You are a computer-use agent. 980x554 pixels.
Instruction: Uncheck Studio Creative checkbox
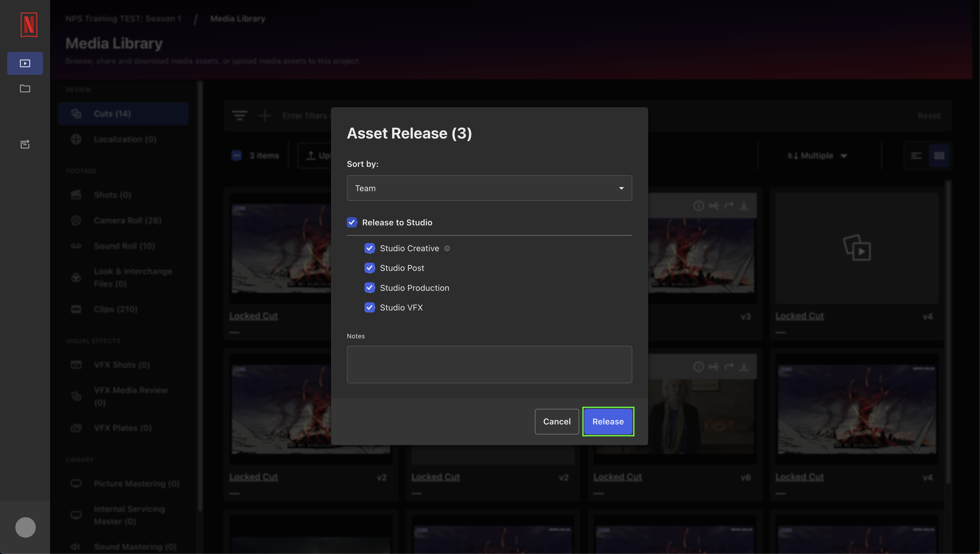369,248
